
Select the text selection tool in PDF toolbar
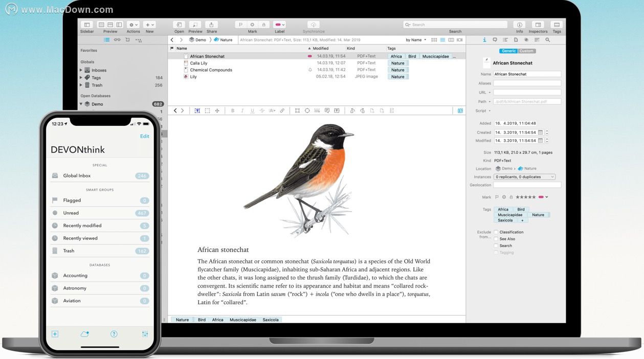tap(197, 110)
